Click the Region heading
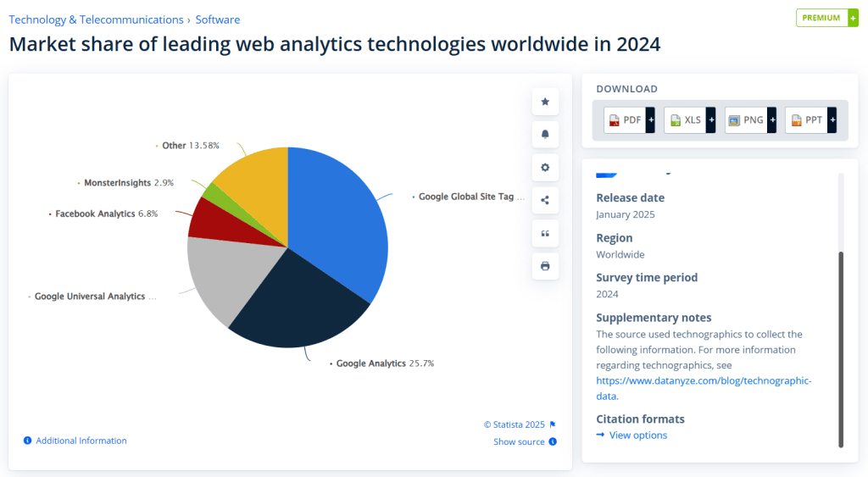The height and width of the screenshot is (477, 868). tap(614, 238)
